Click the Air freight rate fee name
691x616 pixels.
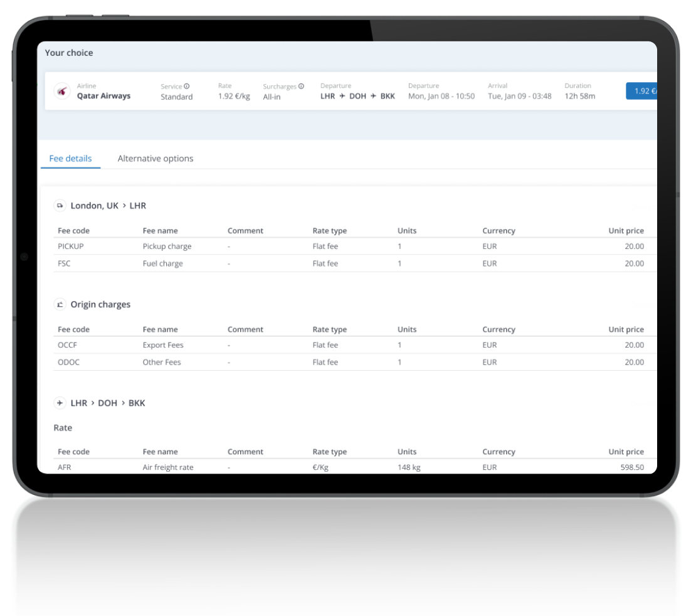pos(168,467)
